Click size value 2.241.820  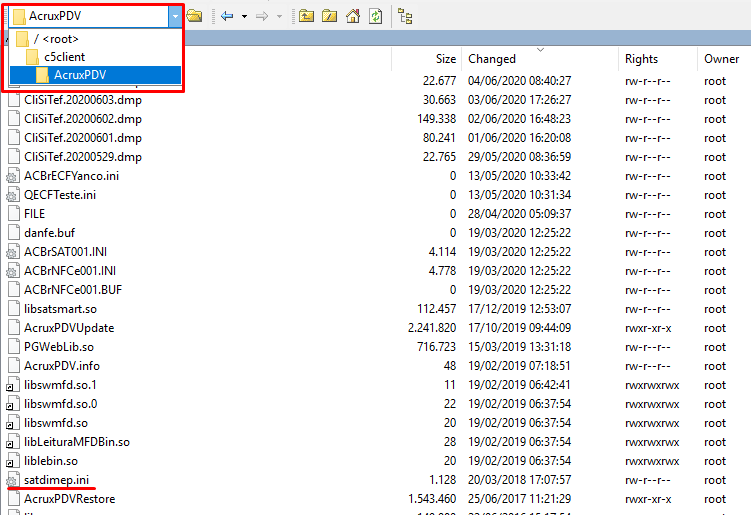pos(432,328)
